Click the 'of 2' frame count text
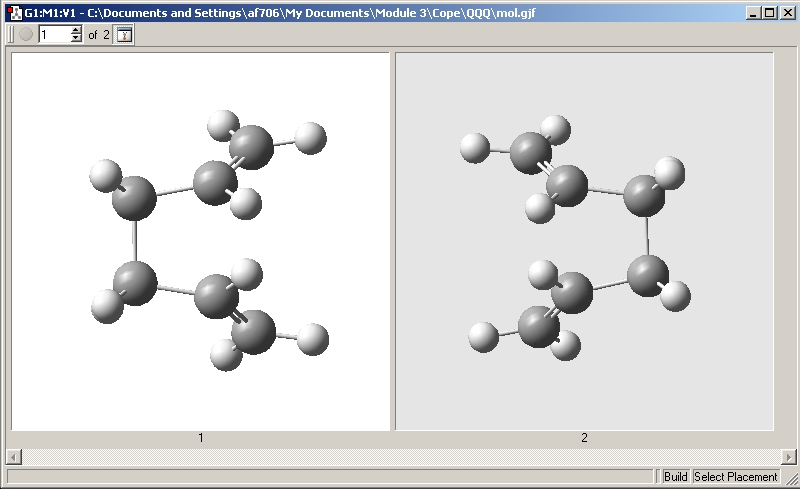 (x=99, y=35)
